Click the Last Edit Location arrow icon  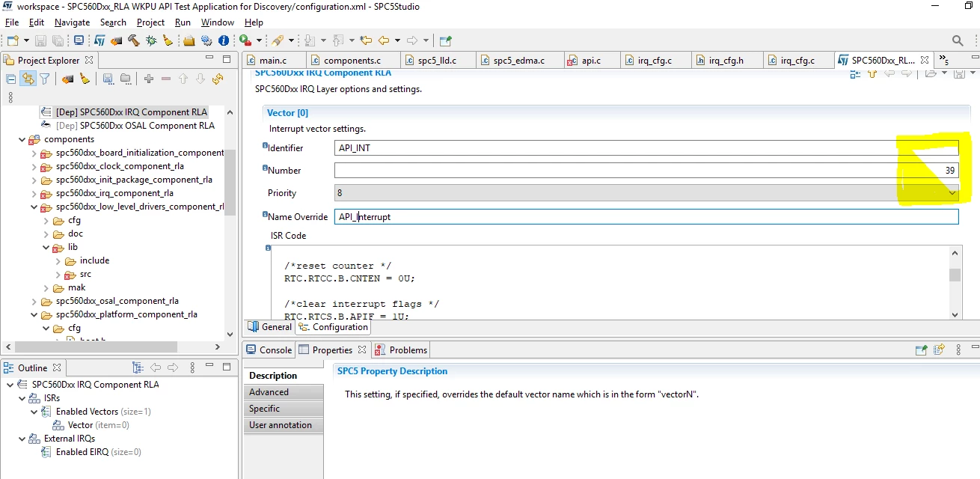pyautogui.click(x=366, y=40)
